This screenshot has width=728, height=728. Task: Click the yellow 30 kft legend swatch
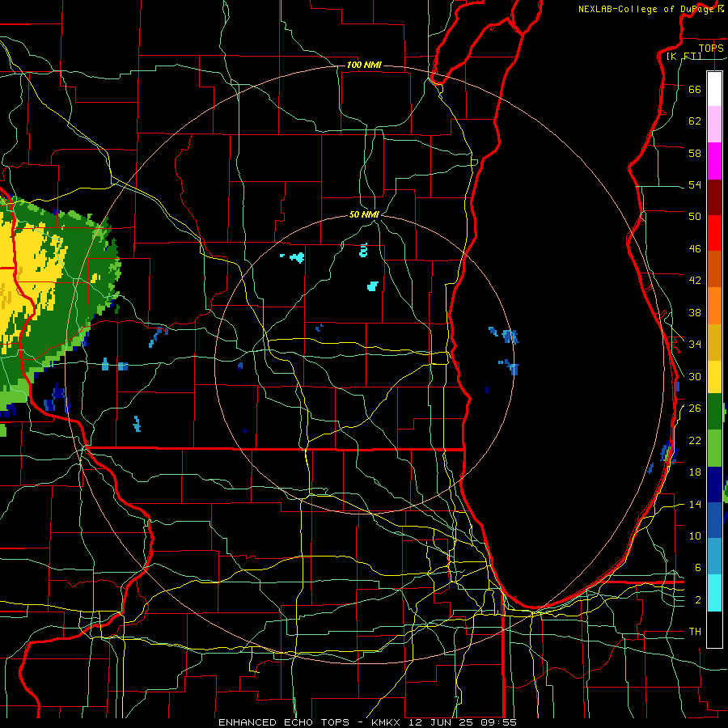(714, 377)
